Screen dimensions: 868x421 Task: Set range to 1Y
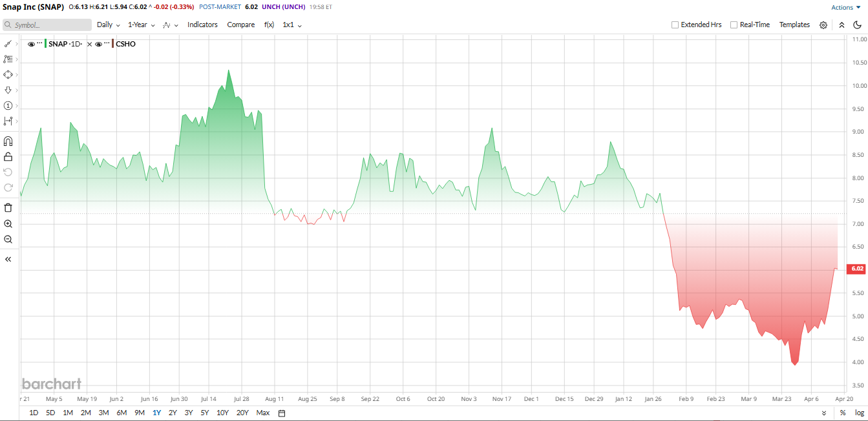[x=156, y=413]
